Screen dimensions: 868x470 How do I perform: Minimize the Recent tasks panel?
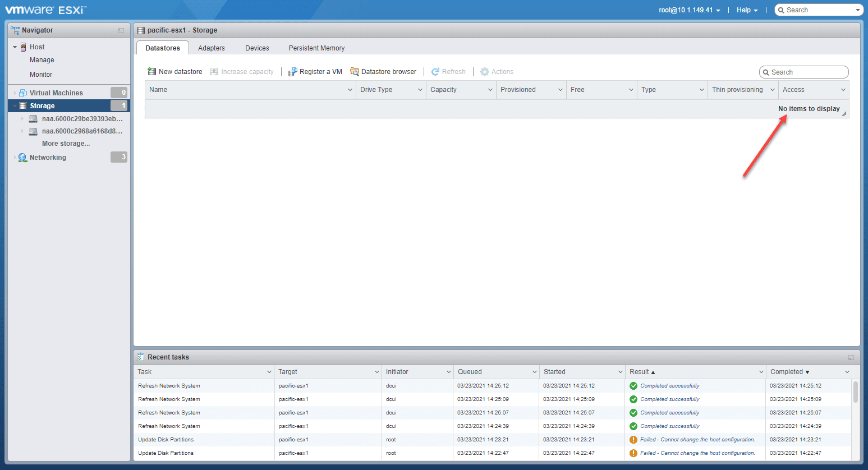tap(851, 357)
